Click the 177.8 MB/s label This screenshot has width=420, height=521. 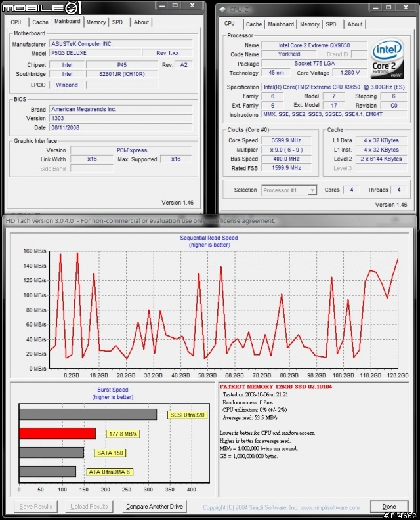click(x=123, y=434)
